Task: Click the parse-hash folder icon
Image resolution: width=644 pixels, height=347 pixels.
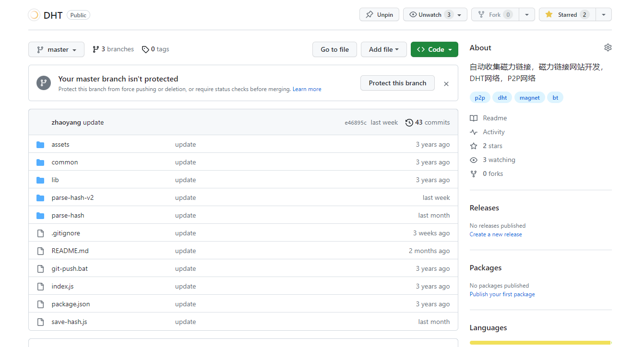Action: coord(40,216)
